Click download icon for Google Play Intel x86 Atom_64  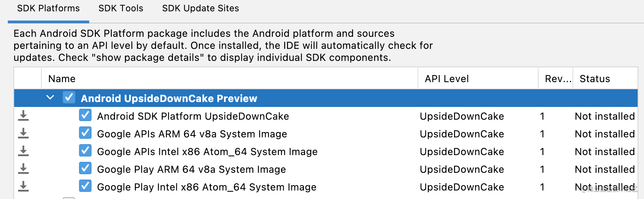[23, 186]
